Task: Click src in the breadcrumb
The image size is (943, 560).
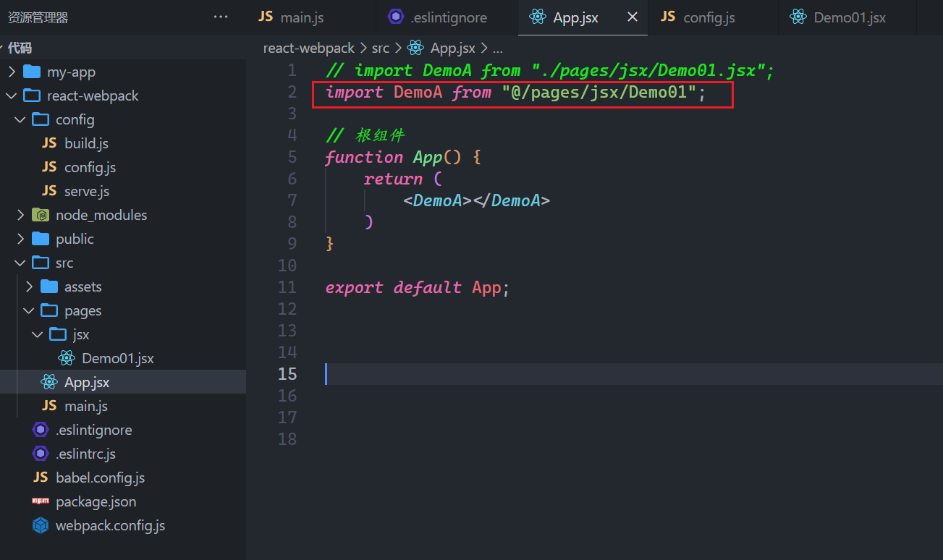Action: pyautogui.click(x=381, y=48)
